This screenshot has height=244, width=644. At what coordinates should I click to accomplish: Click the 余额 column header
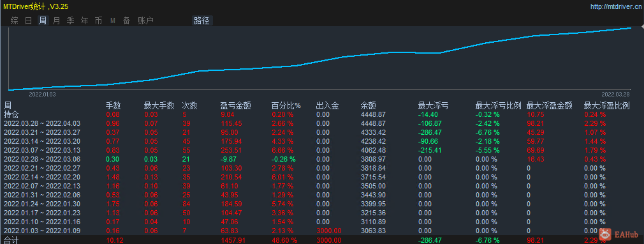point(368,106)
